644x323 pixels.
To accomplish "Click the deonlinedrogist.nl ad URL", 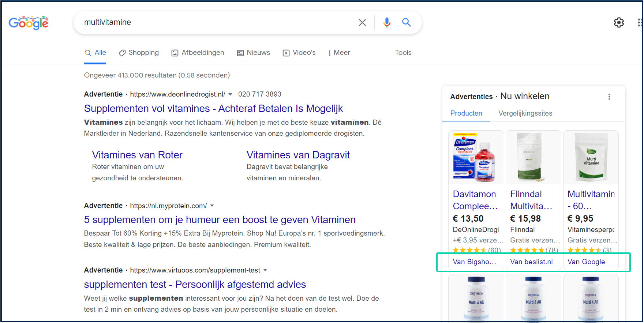I will tap(177, 94).
